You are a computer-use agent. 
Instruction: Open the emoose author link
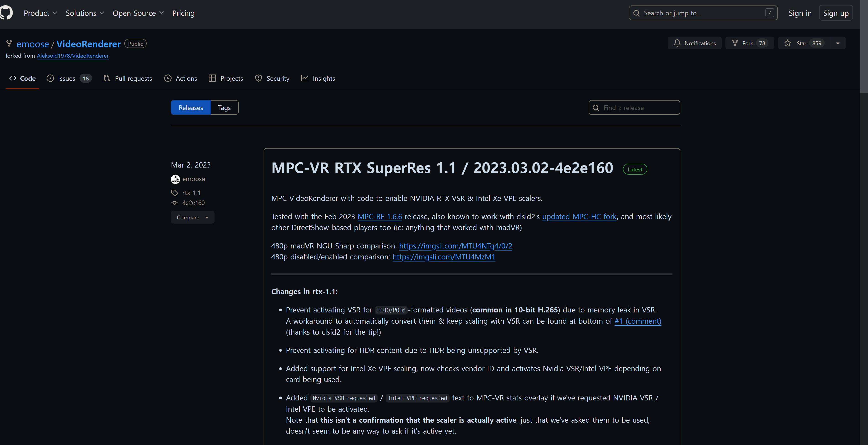pyautogui.click(x=193, y=179)
